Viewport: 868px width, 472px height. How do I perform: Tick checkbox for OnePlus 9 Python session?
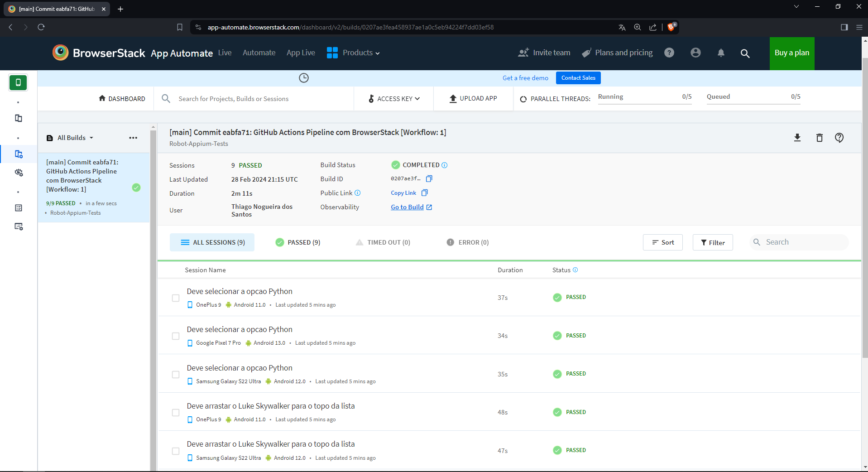pyautogui.click(x=176, y=298)
